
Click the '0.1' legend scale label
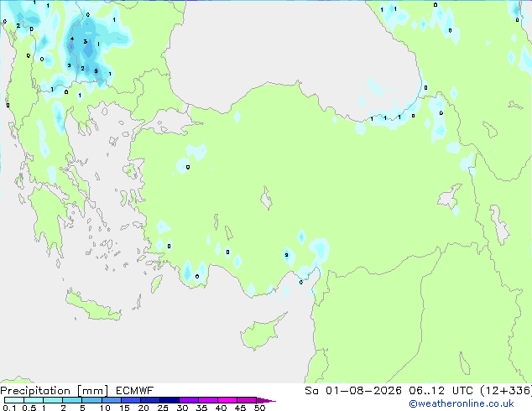(x=9, y=408)
